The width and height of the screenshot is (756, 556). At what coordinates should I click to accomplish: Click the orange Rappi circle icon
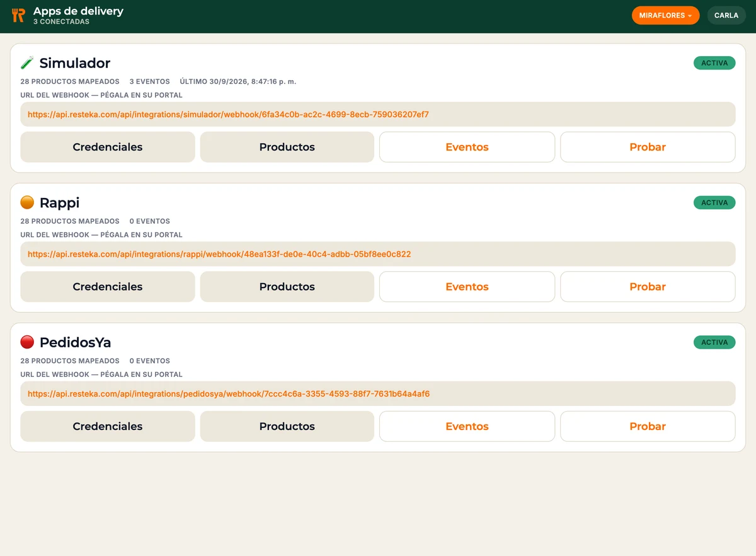[x=27, y=202]
